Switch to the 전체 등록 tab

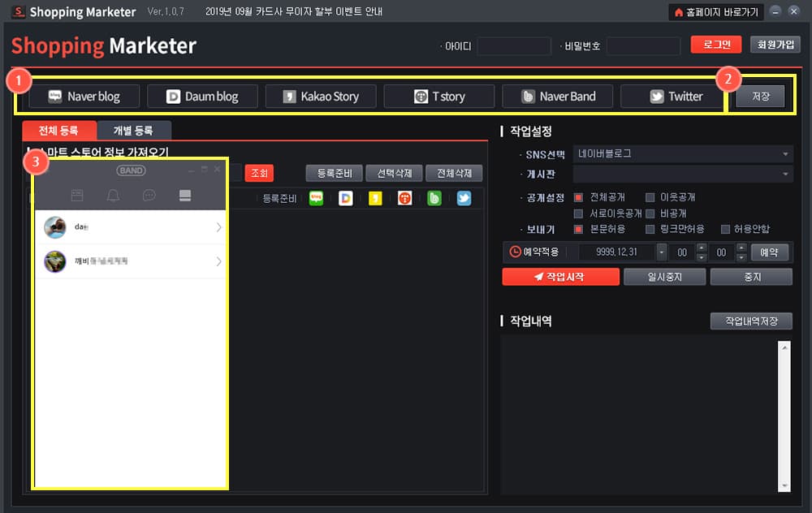59,131
